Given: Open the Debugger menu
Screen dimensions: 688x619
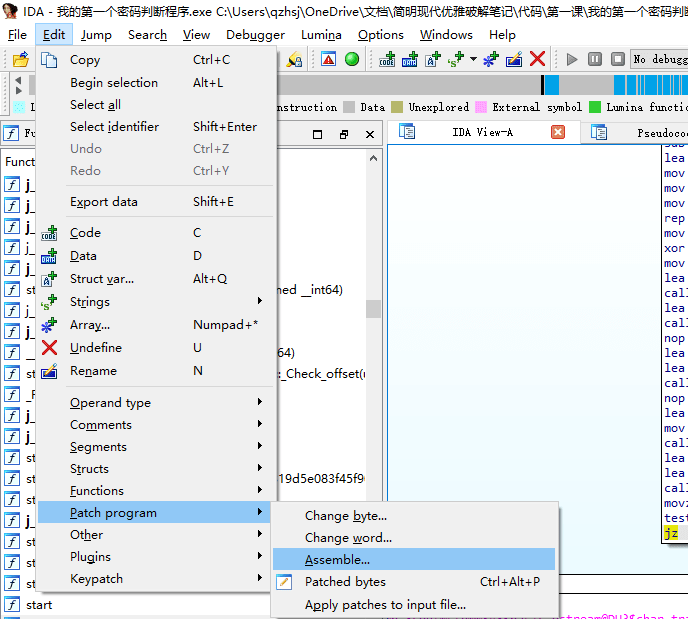Looking at the screenshot, I should [x=255, y=34].
